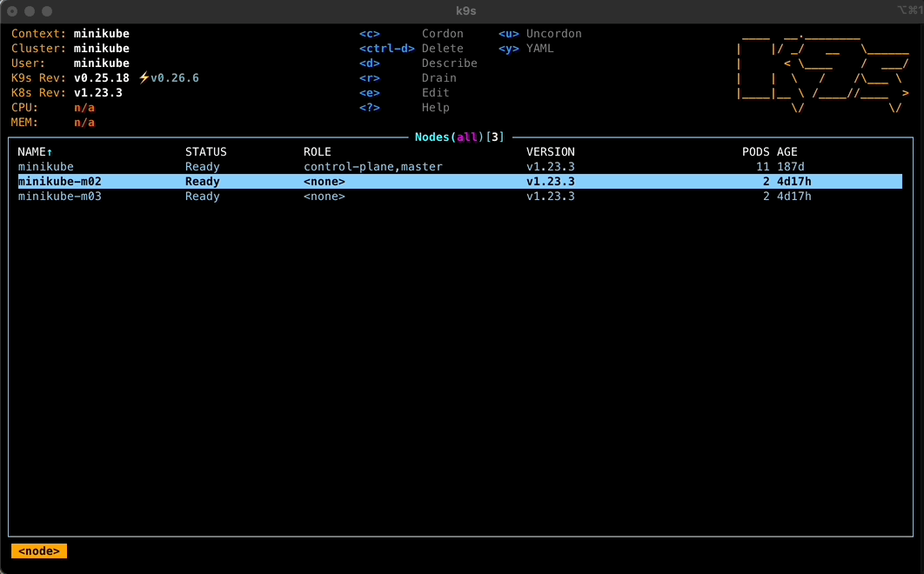This screenshot has width=924, height=574.
Task: Click the VERSION column header
Action: (551, 152)
